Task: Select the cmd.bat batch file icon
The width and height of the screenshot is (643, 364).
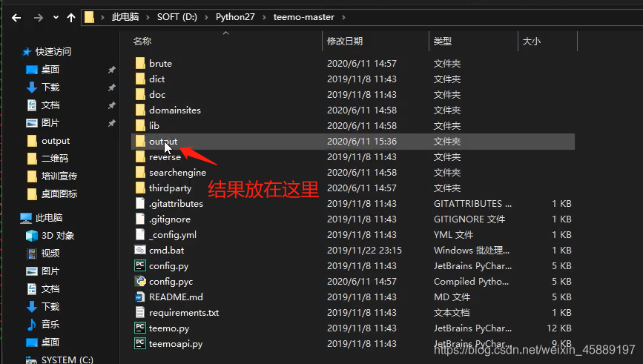Action: (140, 250)
